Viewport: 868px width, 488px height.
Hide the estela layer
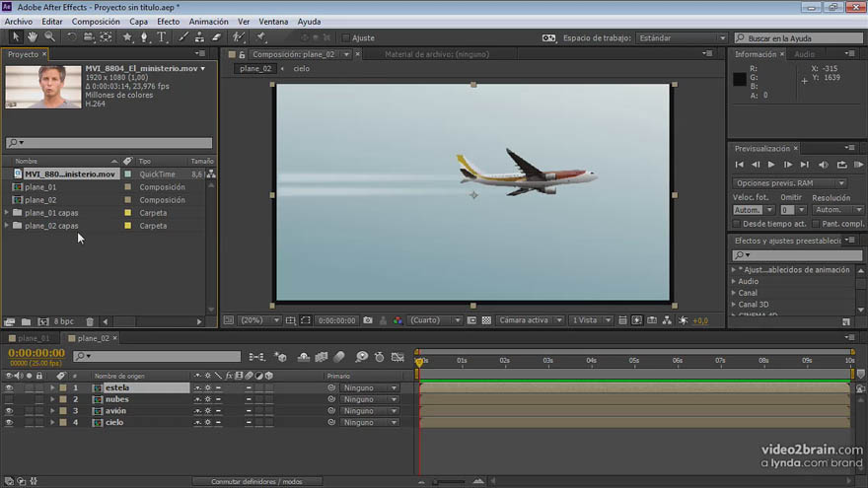click(x=9, y=387)
